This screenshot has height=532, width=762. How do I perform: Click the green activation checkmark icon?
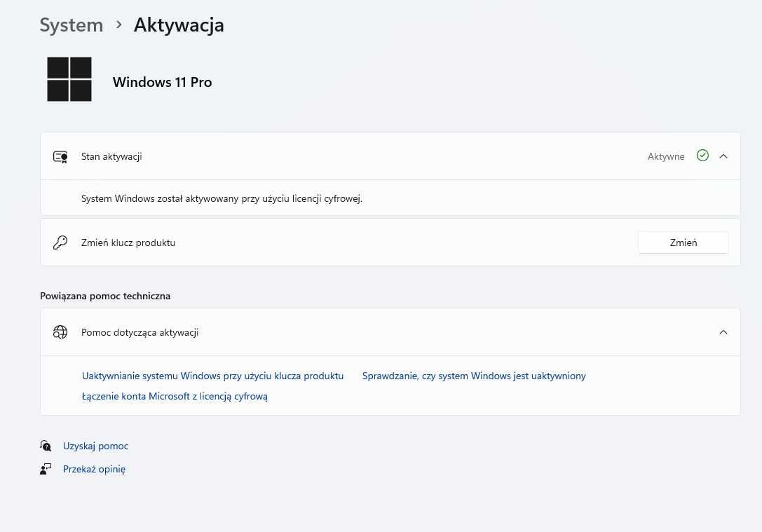click(x=702, y=156)
